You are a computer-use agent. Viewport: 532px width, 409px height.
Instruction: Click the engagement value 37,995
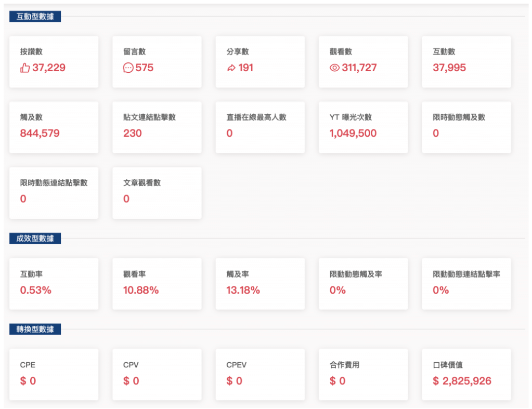point(449,68)
